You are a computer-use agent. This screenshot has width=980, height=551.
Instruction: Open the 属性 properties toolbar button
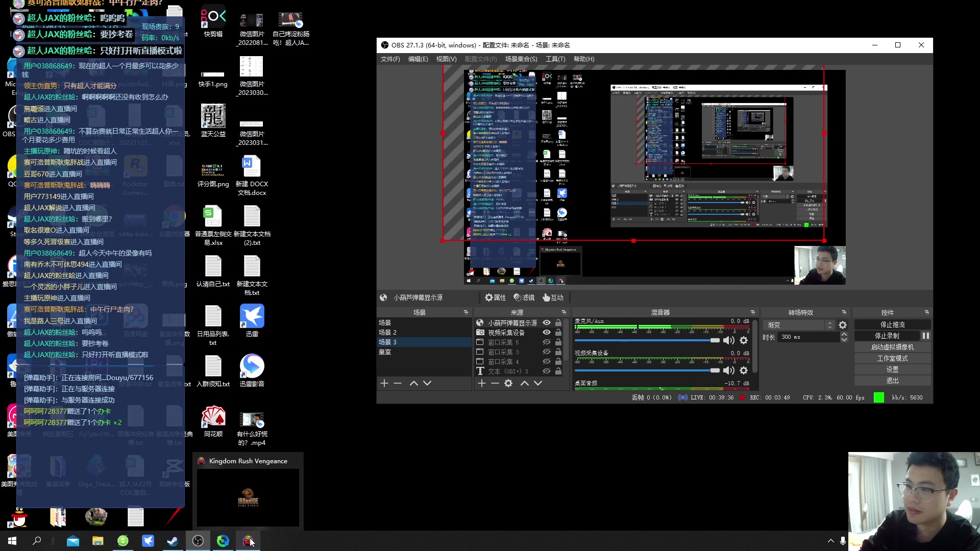click(x=496, y=297)
